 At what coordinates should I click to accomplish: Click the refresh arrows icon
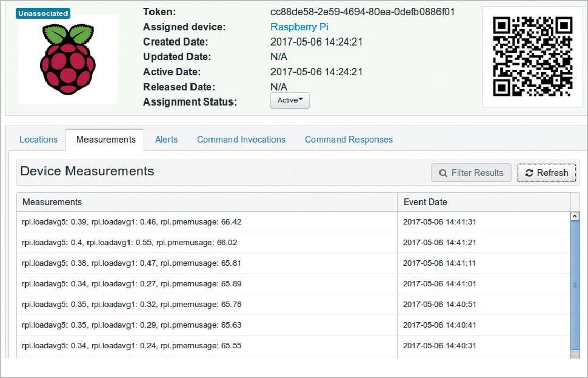coord(529,173)
